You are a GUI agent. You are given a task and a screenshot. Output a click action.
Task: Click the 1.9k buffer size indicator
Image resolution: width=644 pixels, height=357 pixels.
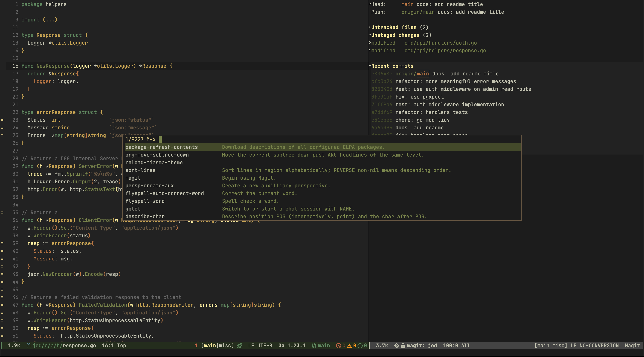(x=14, y=345)
